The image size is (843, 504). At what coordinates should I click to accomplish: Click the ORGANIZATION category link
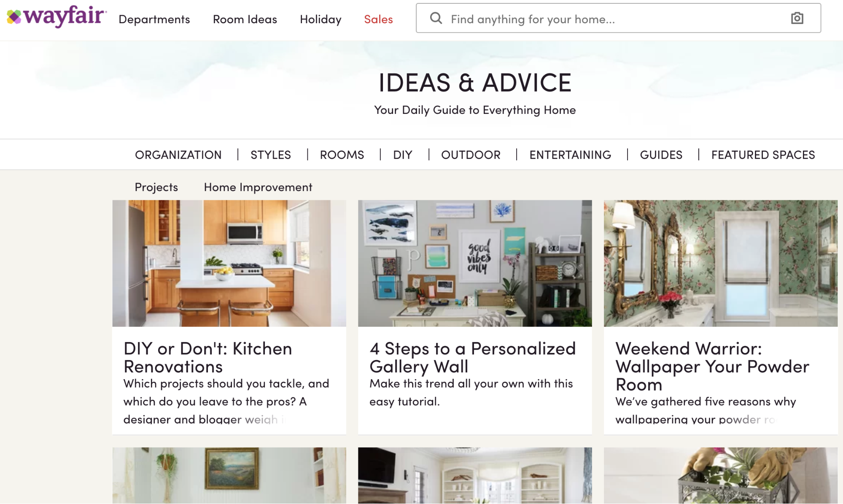tap(178, 154)
